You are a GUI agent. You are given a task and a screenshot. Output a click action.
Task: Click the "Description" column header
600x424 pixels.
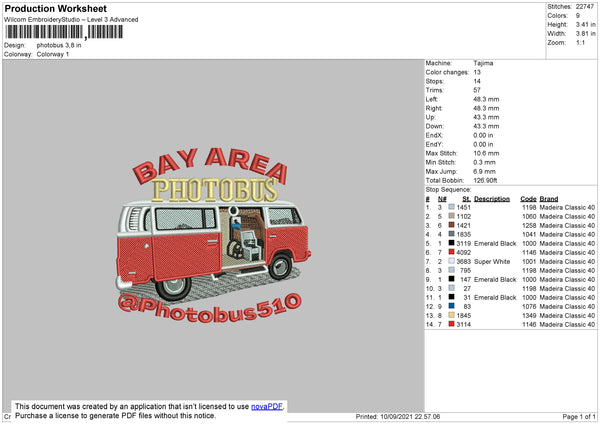[x=492, y=199]
